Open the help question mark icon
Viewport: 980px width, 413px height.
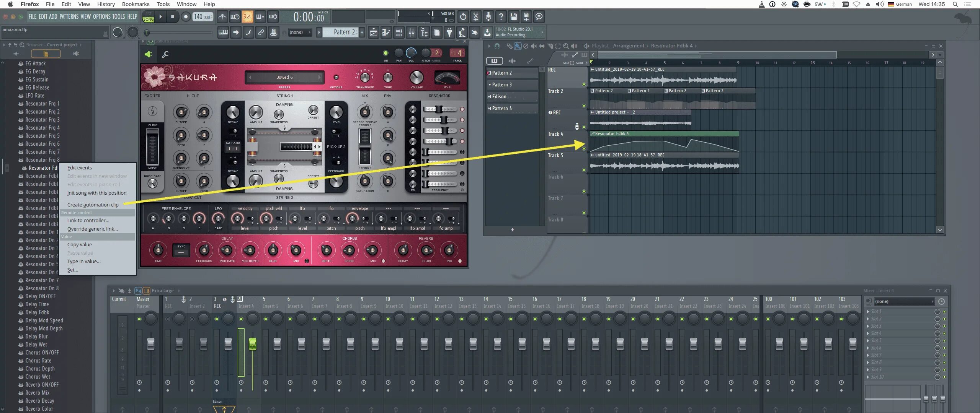coord(501,17)
